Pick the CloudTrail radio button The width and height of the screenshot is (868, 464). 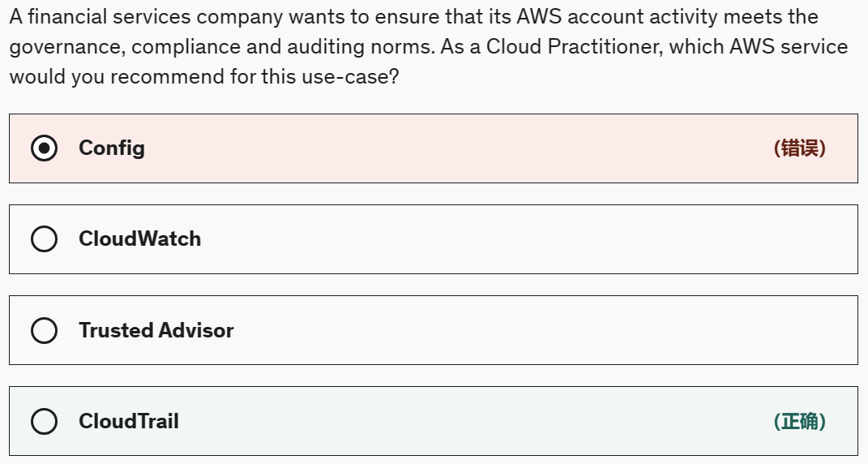44,421
